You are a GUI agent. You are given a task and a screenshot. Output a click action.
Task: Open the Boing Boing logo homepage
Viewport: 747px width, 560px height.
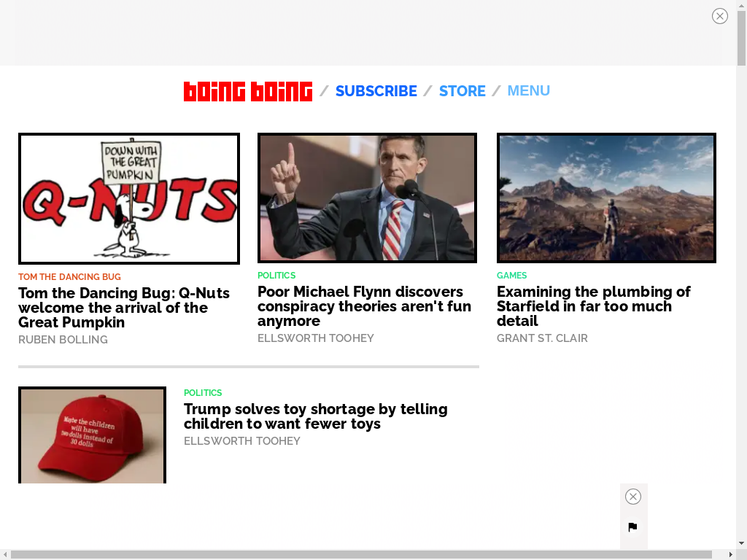coord(248,91)
